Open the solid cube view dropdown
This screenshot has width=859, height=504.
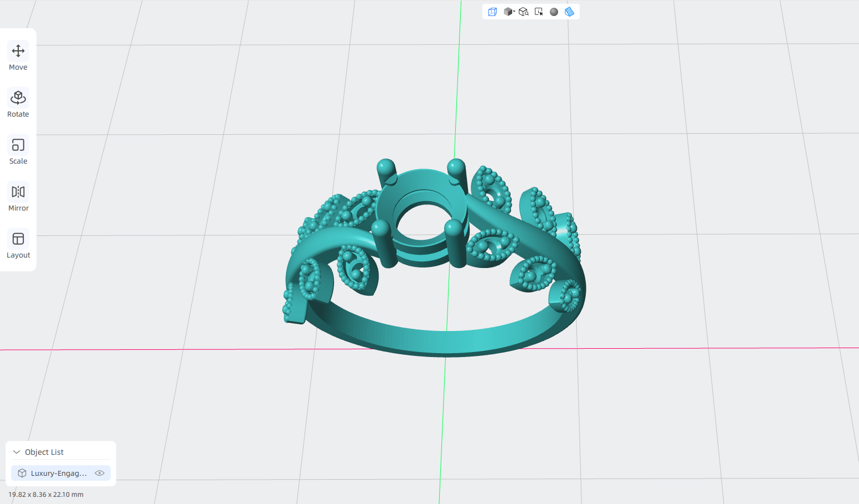point(509,12)
